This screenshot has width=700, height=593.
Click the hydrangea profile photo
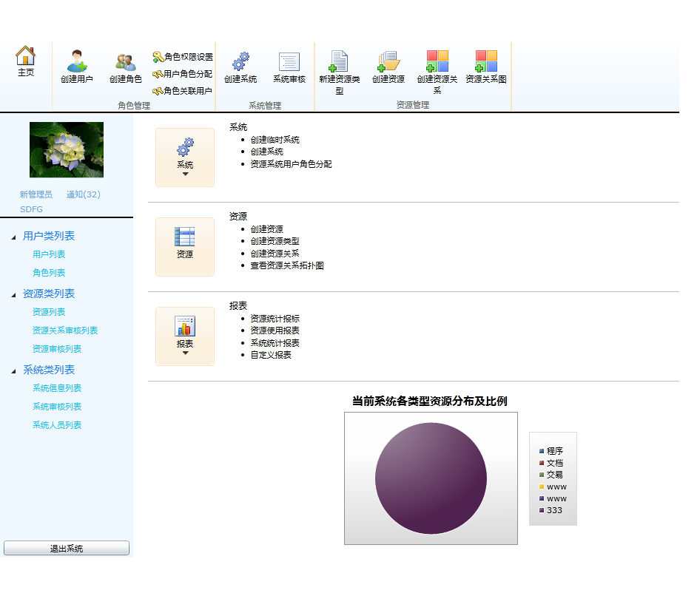click(x=67, y=149)
